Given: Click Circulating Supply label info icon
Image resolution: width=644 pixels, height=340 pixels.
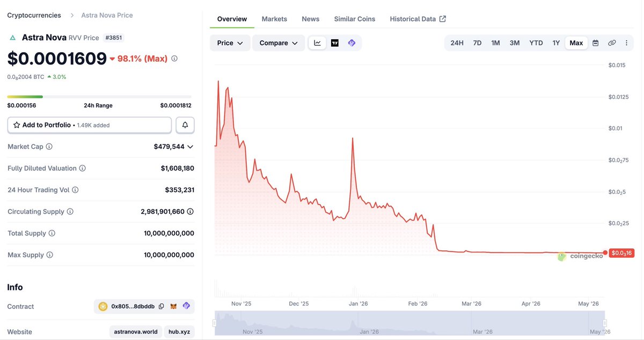Looking at the screenshot, I should point(70,212).
